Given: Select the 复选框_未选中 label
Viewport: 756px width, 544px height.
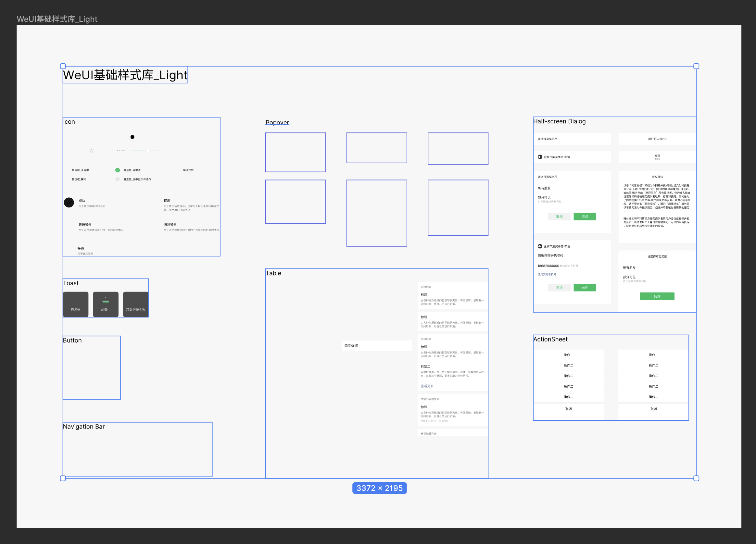Looking at the screenshot, I should point(80,170).
